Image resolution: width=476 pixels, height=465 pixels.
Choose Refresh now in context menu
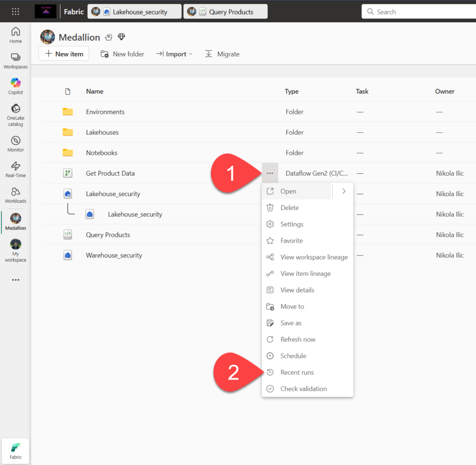click(297, 339)
